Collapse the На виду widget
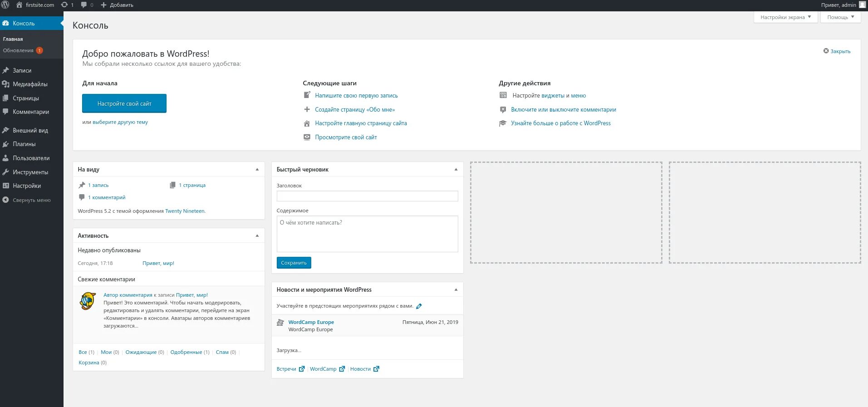 [x=257, y=169]
